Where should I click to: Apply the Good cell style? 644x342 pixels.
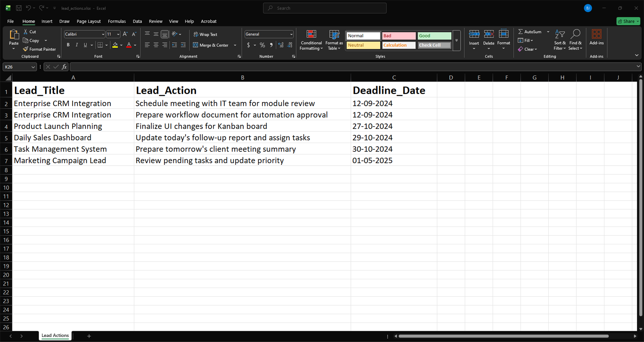coord(434,36)
